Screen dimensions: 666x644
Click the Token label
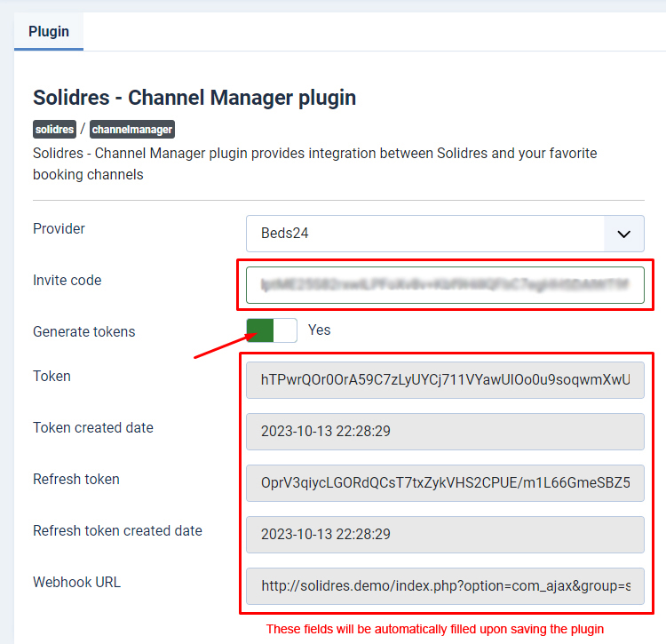click(x=52, y=376)
